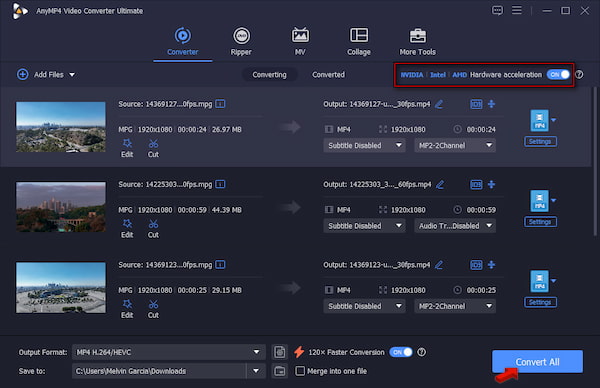
Task: Turn off Hardware acceleration switch
Action: pyautogui.click(x=558, y=75)
